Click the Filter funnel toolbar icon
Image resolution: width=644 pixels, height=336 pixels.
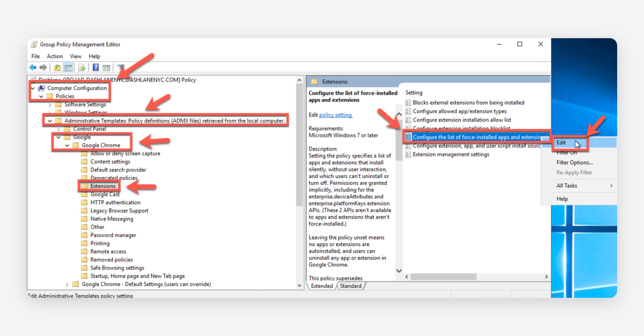[120, 68]
